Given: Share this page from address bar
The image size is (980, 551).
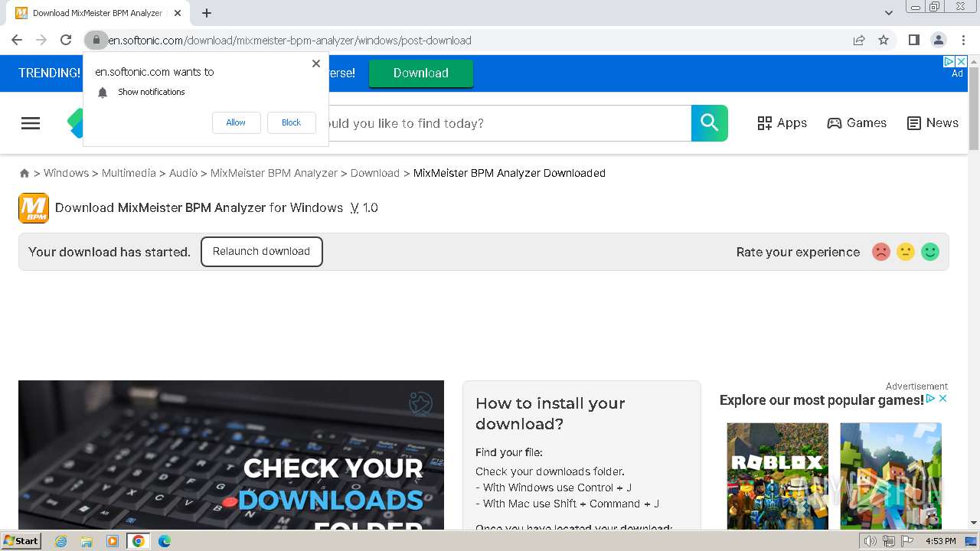Looking at the screenshot, I should 859,41.
